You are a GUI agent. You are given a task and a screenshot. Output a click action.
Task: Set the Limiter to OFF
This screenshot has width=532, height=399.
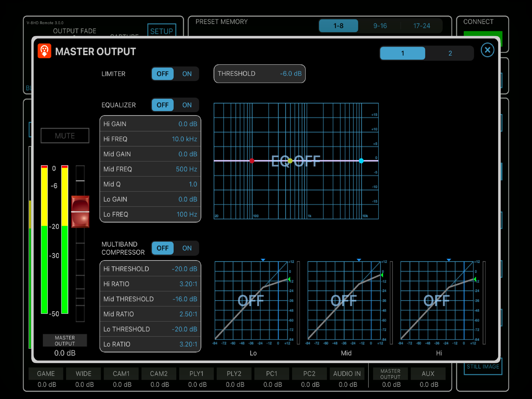coord(163,74)
